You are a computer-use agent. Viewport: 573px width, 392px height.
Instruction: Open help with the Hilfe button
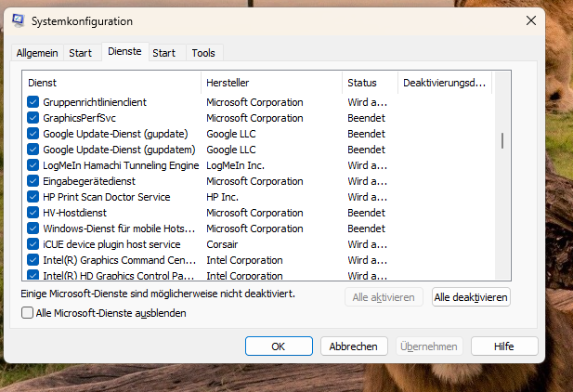coord(504,346)
